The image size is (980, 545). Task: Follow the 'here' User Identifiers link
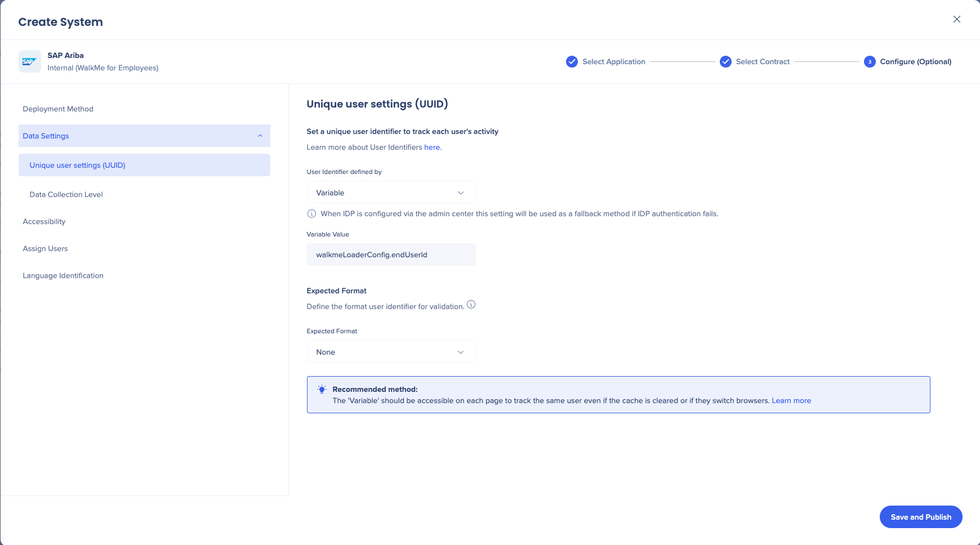coord(432,148)
